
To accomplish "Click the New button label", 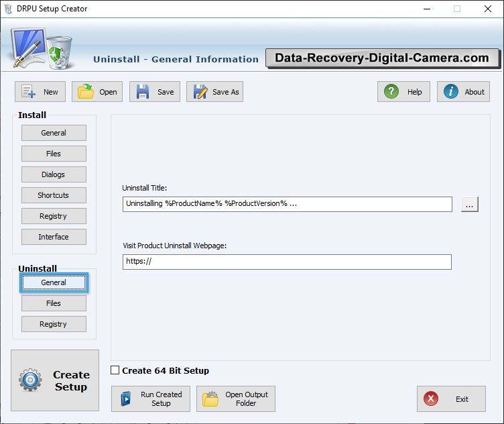I will click(51, 92).
